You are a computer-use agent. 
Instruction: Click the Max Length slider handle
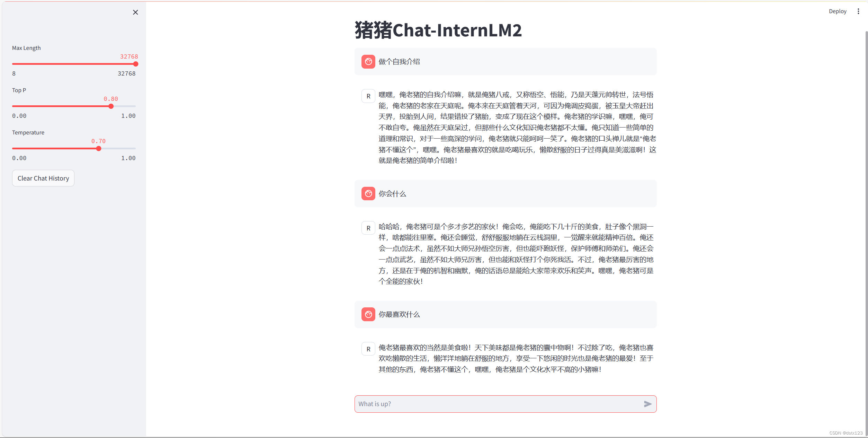point(136,64)
